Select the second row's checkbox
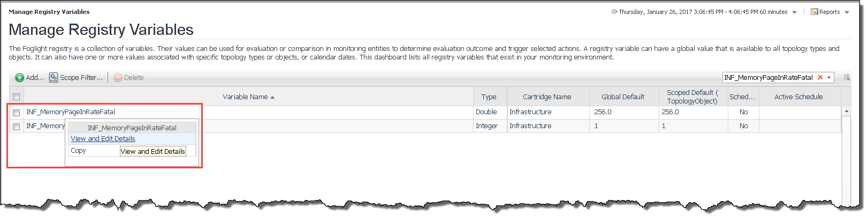This screenshot has width=868, height=222. 16,127
